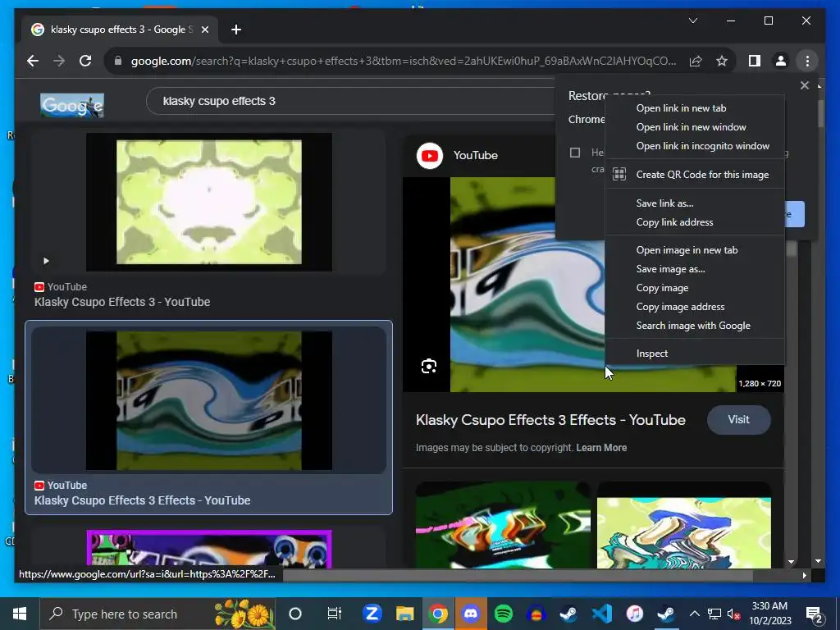The image size is (840, 630).
Task: Open the tab search chevron
Action: (x=692, y=21)
